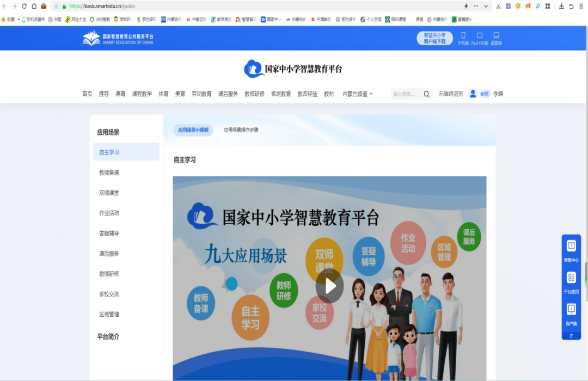Open 家庭教育 in navigation menu

coord(281,94)
